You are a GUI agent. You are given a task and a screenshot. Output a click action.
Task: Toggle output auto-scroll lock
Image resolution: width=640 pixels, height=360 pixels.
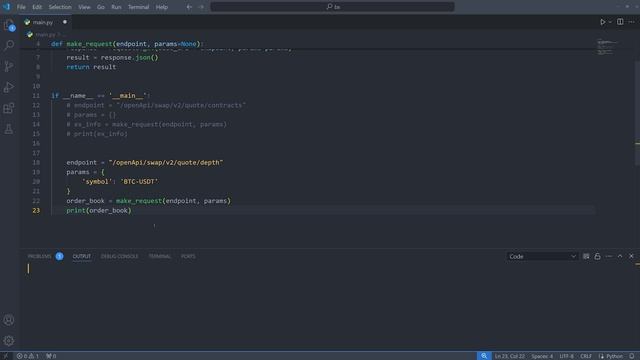(597, 256)
